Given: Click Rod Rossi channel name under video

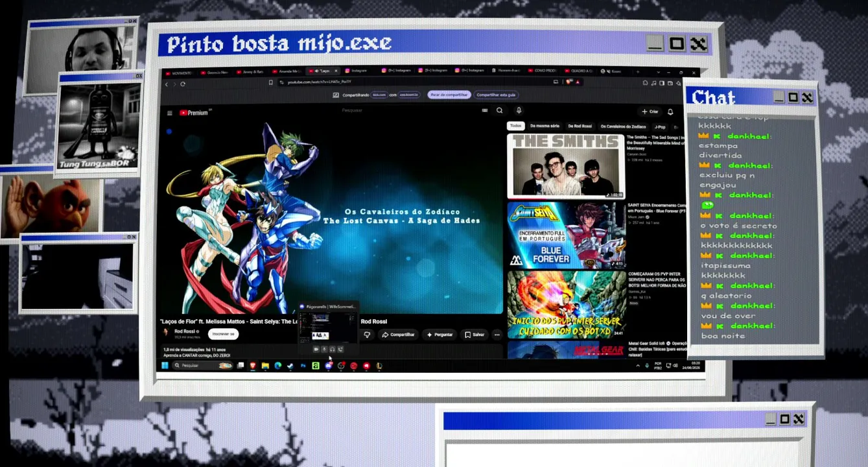Looking at the screenshot, I should (x=186, y=331).
